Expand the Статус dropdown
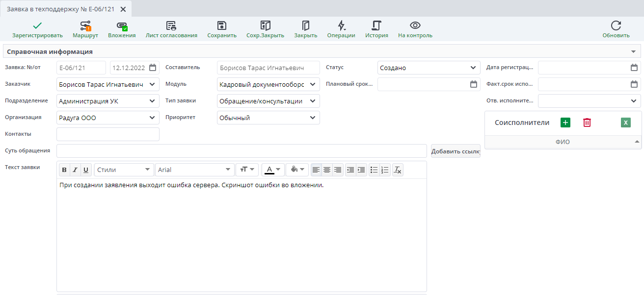This screenshot has height=295, width=644. 473,68
